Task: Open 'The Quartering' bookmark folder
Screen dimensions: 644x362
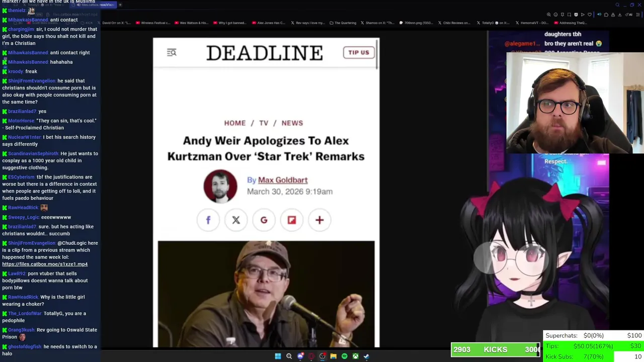Action: click(x=343, y=23)
